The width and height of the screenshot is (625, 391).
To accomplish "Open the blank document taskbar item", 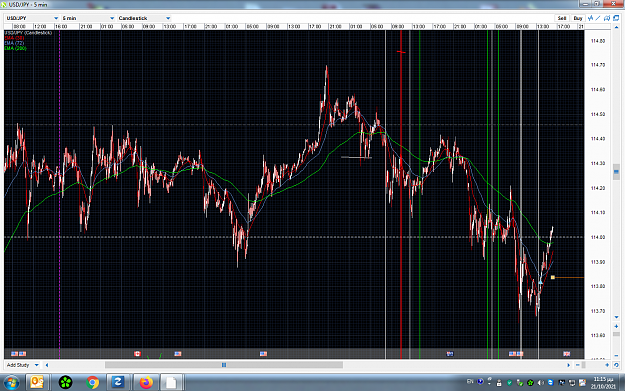I will pos(171,383).
